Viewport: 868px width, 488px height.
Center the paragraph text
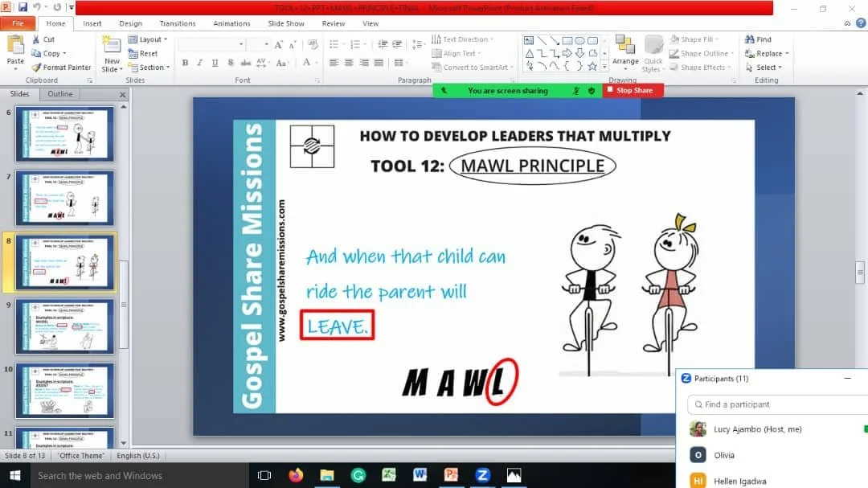(349, 63)
